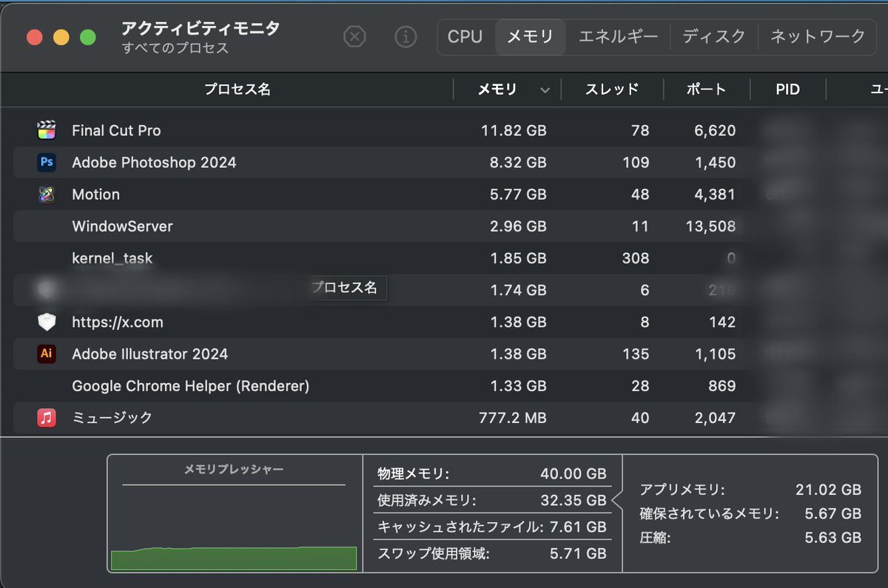
Task: Click the quit process (X) icon
Action: coord(354,37)
